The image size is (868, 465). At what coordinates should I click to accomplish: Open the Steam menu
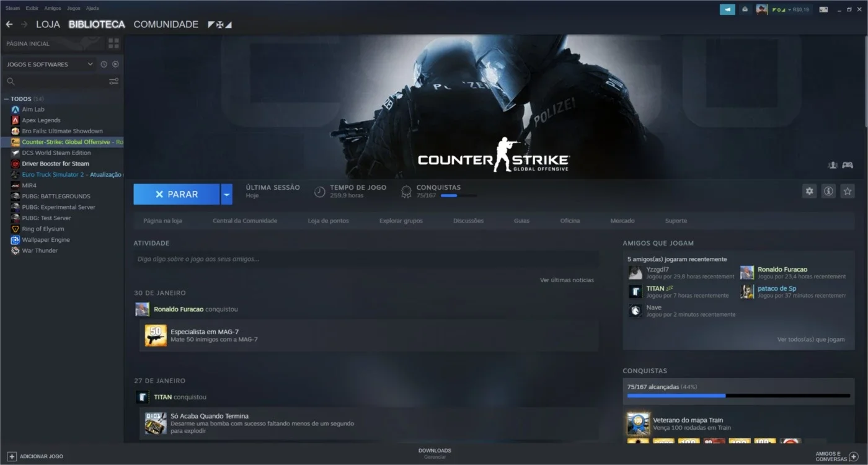pos(12,9)
